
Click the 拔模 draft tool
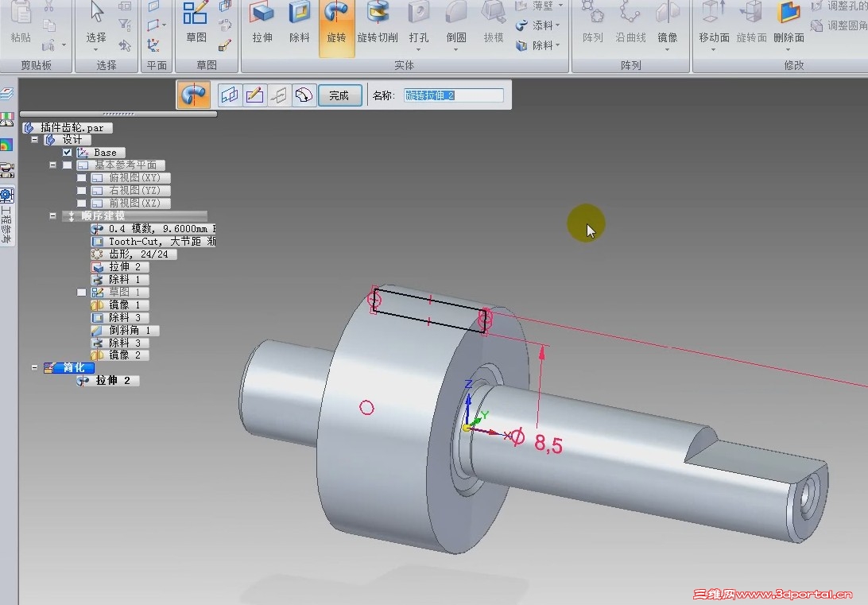point(494,21)
